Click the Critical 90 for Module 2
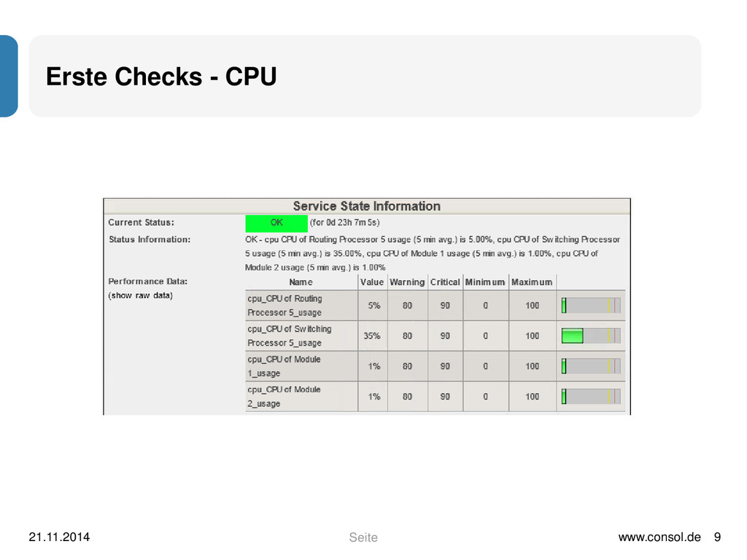The image size is (747, 560). [x=445, y=397]
